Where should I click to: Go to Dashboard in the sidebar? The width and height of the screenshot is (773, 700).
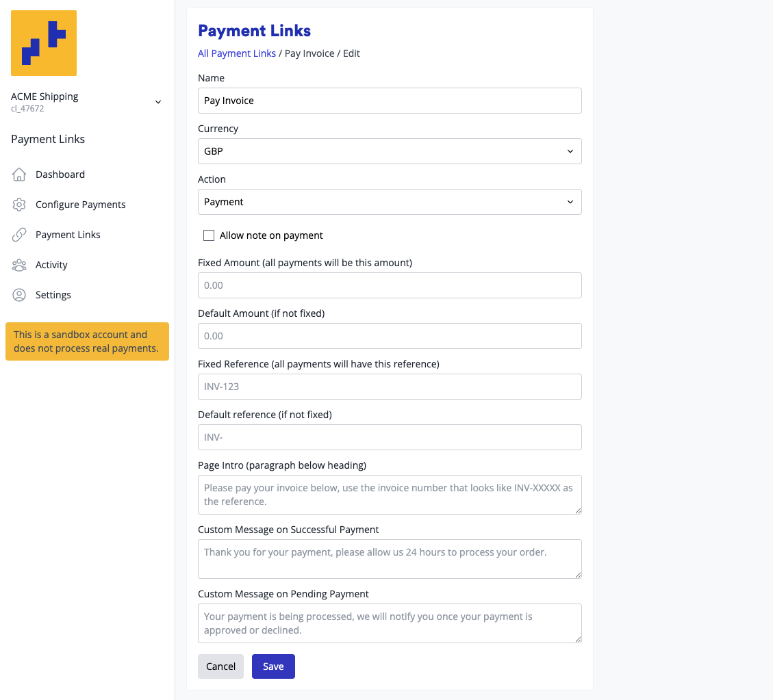60,174
